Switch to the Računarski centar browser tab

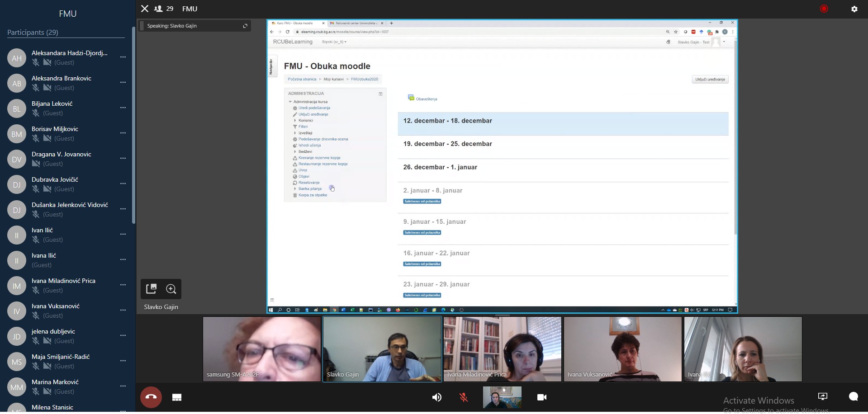pyautogui.click(x=356, y=23)
